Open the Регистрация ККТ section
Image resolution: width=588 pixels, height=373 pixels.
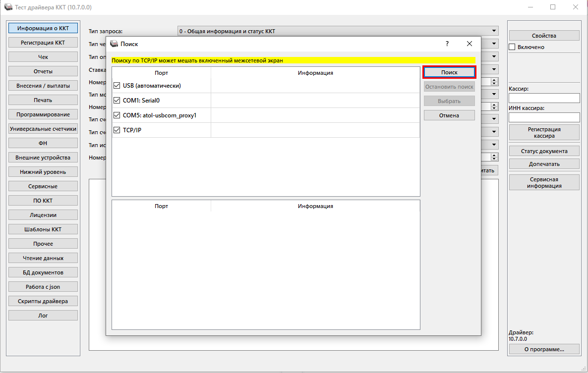click(x=43, y=43)
